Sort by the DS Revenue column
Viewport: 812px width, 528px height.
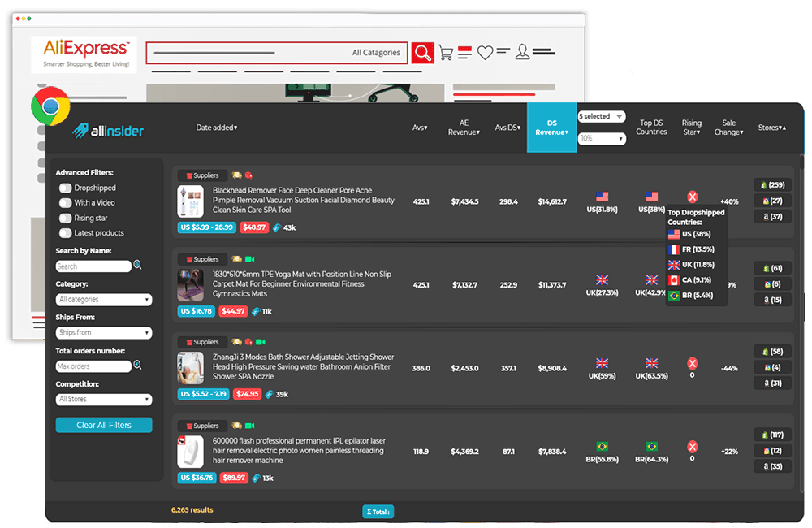click(551, 128)
